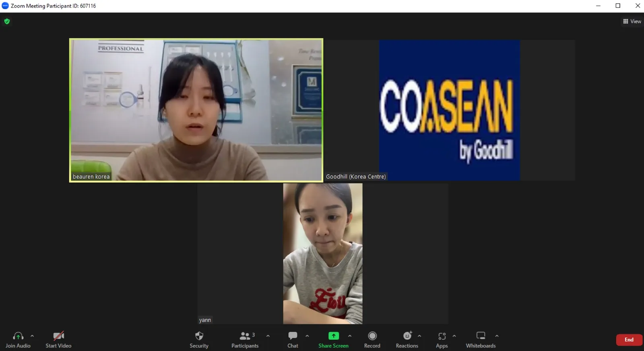Click the Join Audio headphone icon
The width and height of the screenshot is (644, 351).
[18, 336]
